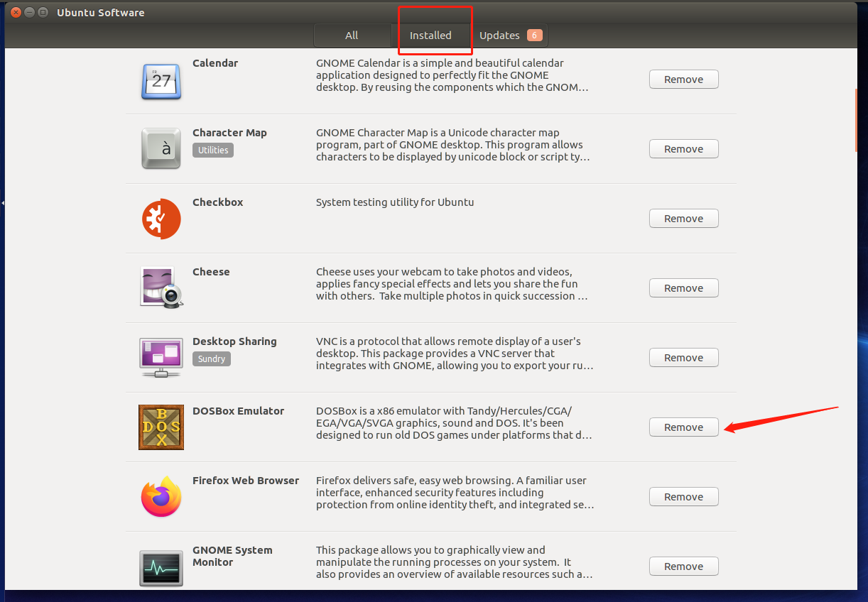
Task: Remove the Calendar application
Action: [683, 80]
